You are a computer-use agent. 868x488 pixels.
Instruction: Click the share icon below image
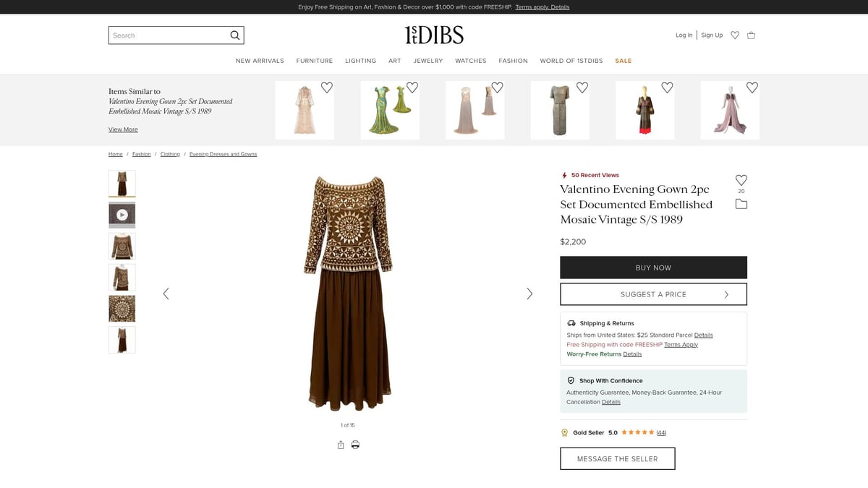(341, 445)
